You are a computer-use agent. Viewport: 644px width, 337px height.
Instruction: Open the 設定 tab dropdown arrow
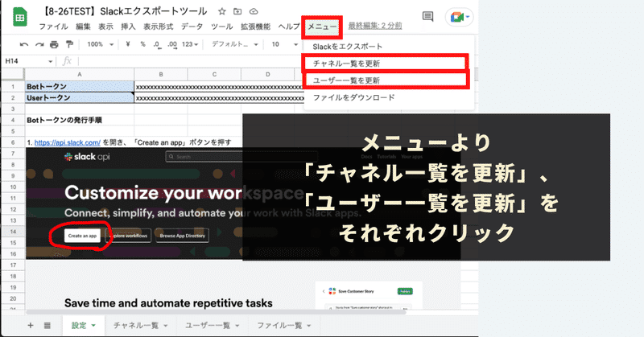pos(93,326)
